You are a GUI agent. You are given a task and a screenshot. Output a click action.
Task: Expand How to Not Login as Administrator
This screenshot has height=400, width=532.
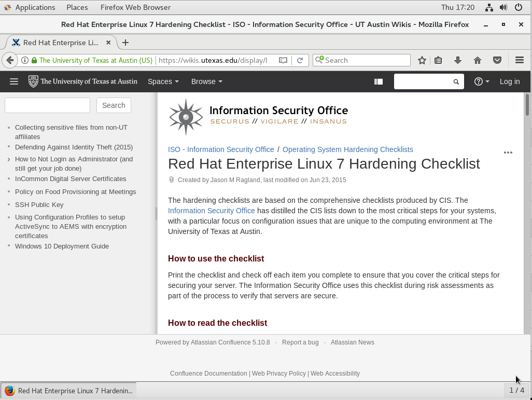pyautogui.click(x=9, y=159)
